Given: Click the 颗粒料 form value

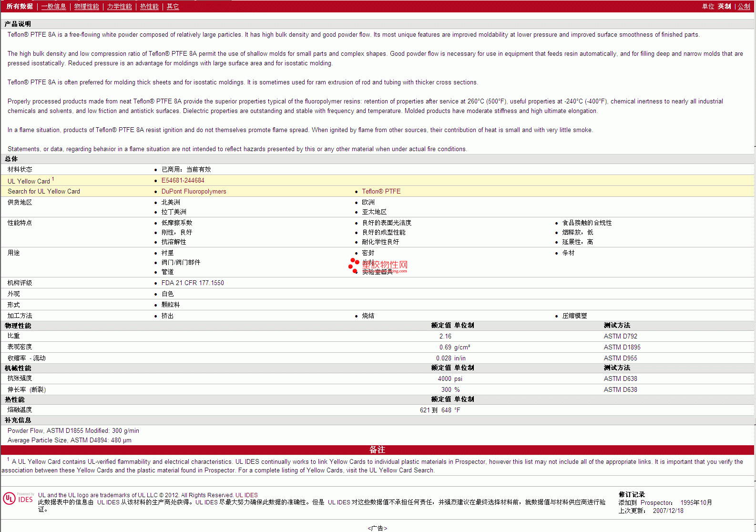Looking at the screenshot, I should tap(171, 305).
